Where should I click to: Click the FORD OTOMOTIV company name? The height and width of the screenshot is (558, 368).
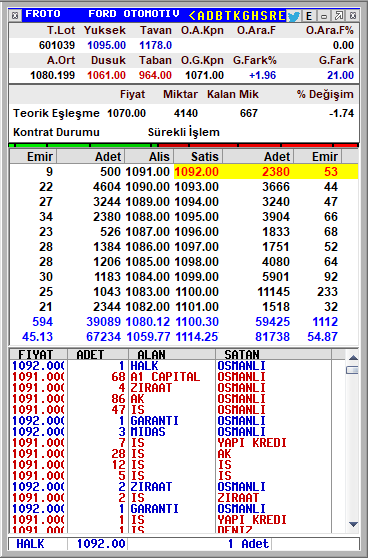134,14
